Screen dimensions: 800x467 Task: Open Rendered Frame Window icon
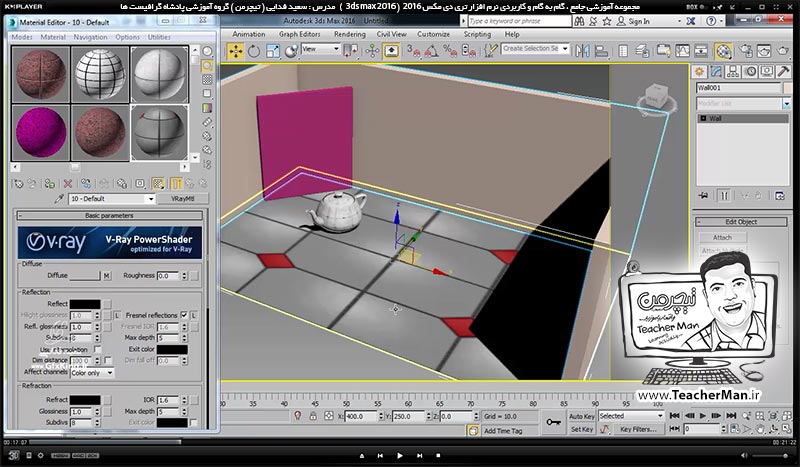(x=764, y=51)
